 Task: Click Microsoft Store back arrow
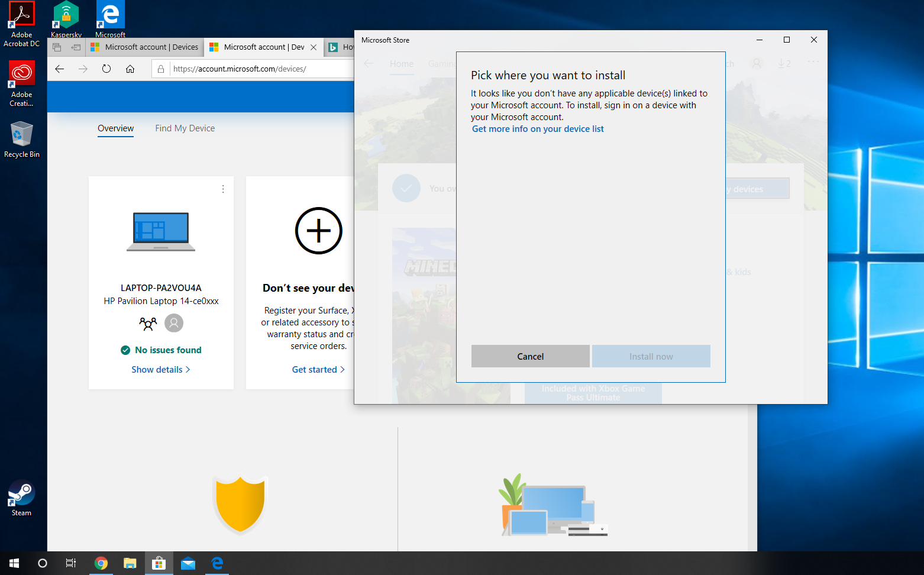[369, 63]
